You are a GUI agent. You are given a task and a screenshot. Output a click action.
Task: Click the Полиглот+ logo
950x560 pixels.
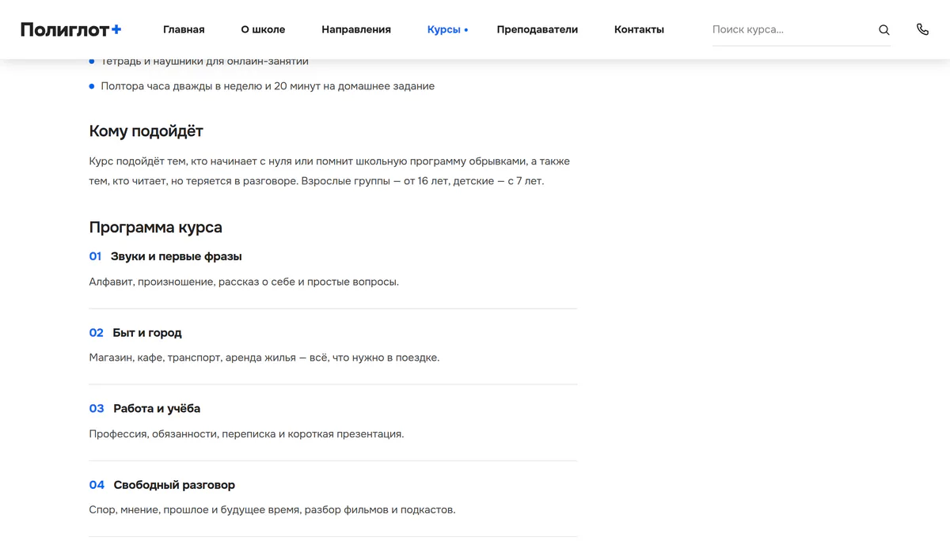click(x=71, y=29)
